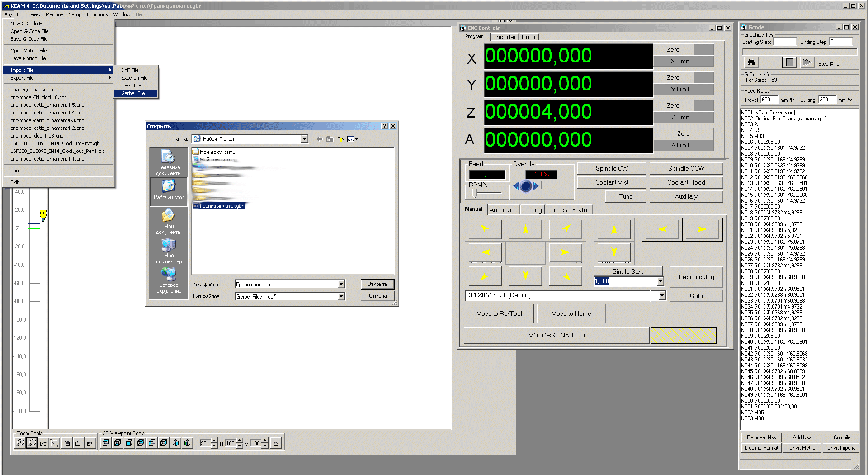
Task: Decrease the V viewpoint angle spinner
Action: (x=265, y=446)
